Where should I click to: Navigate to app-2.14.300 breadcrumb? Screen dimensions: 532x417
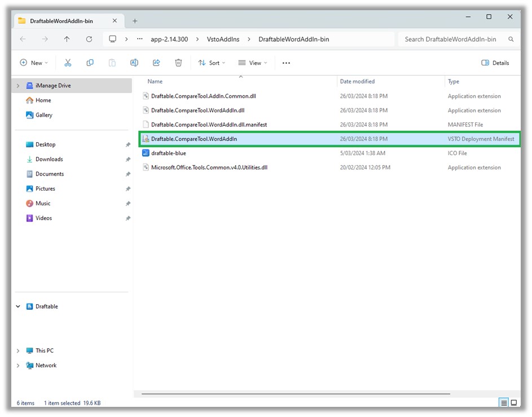pyautogui.click(x=169, y=39)
